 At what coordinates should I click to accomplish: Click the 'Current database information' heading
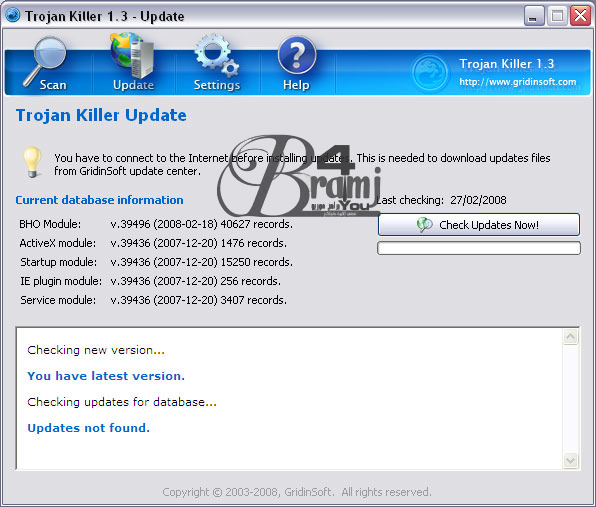(99, 200)
